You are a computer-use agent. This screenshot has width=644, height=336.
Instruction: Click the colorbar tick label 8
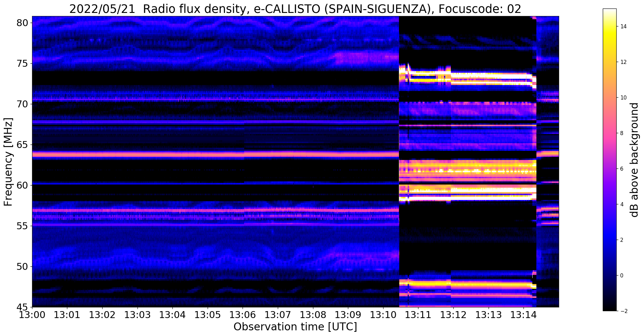coord(621,133)
